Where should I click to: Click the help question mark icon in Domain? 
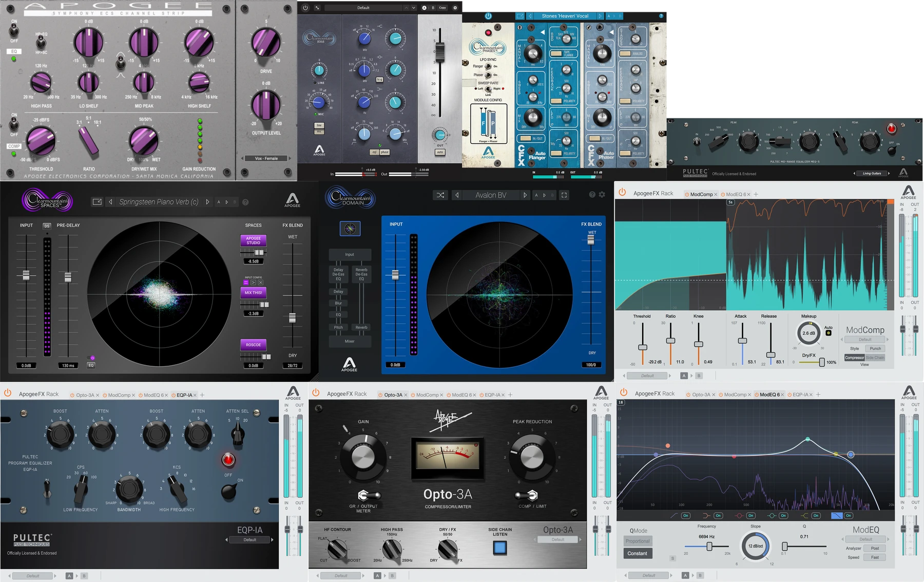592,195
